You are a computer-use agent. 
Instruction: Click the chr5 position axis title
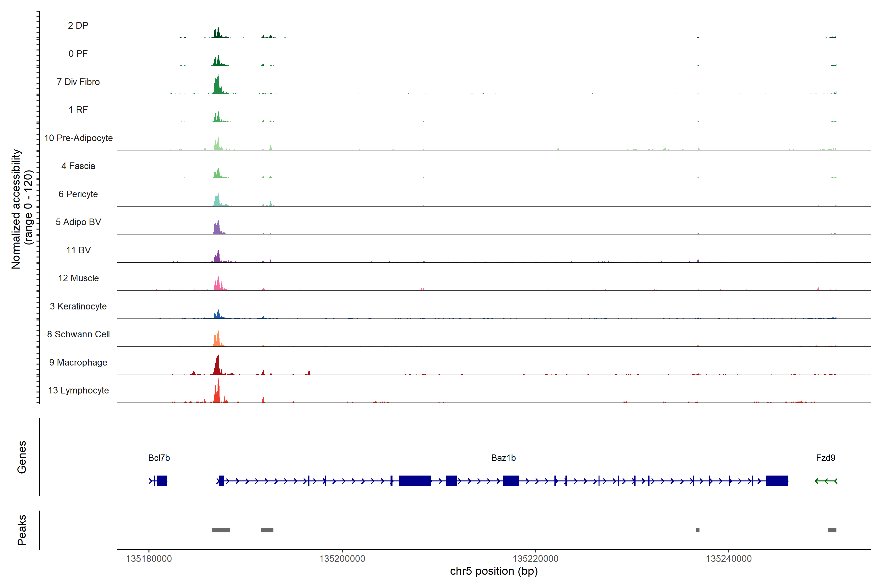[493, 571]
